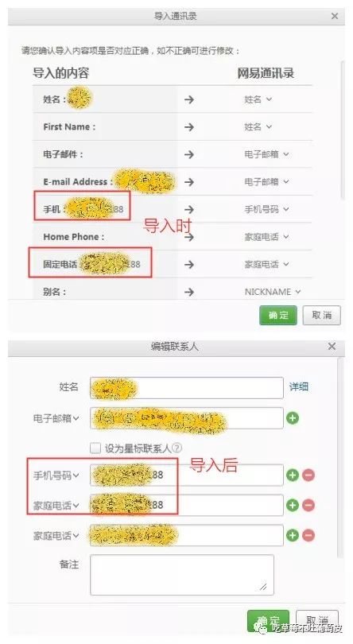Click scrollbar of the import mapping list

(x=342, y=130)
